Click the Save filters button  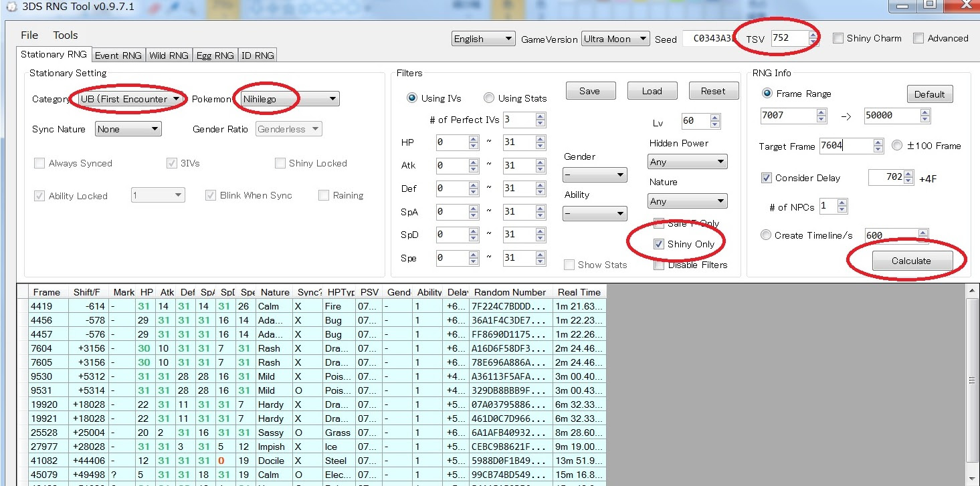pos(589,91)
